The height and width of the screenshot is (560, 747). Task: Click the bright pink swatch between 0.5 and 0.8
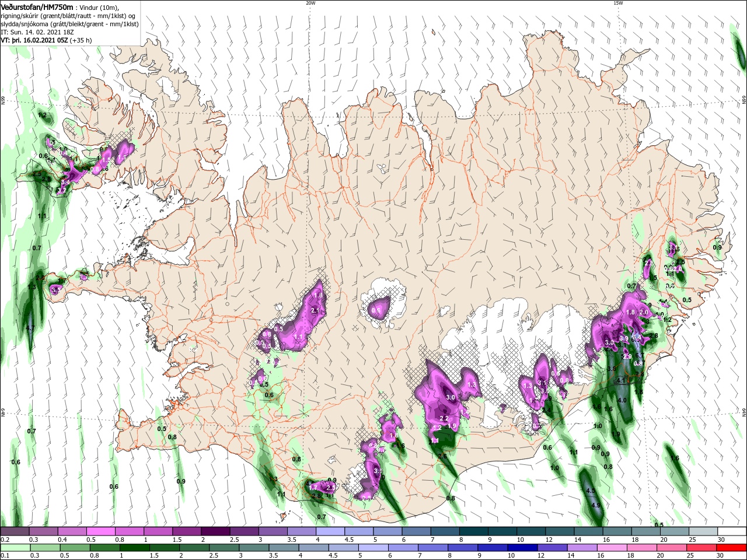(101, 531)
